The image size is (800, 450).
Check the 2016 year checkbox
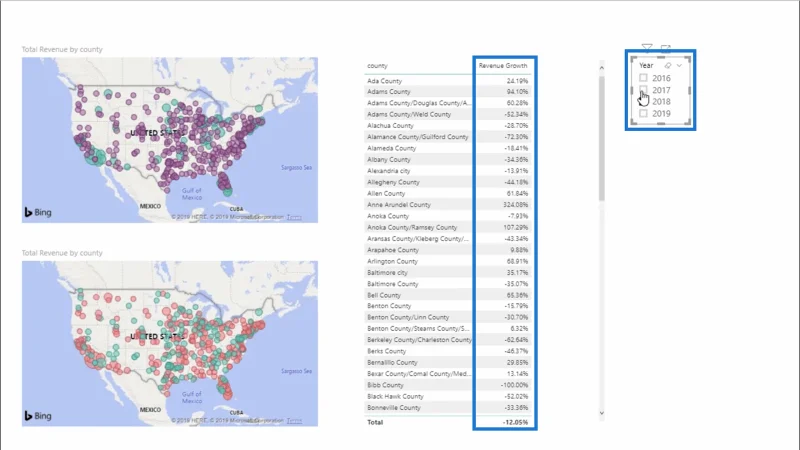(x=643, y=78)
